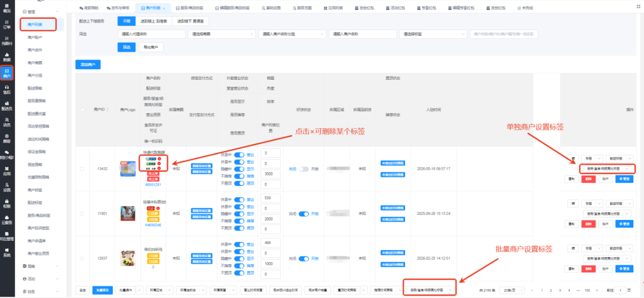Open 商户账户 in the sidebar menu

35,37
